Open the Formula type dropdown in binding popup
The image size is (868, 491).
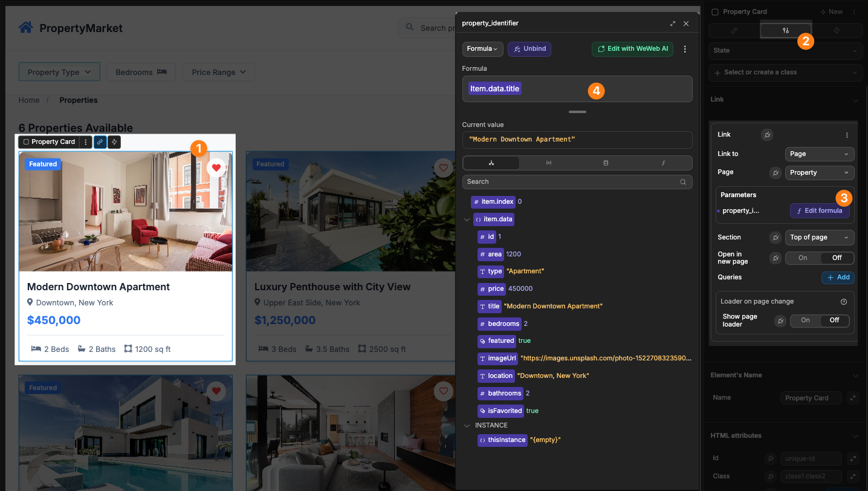(482, 48)
